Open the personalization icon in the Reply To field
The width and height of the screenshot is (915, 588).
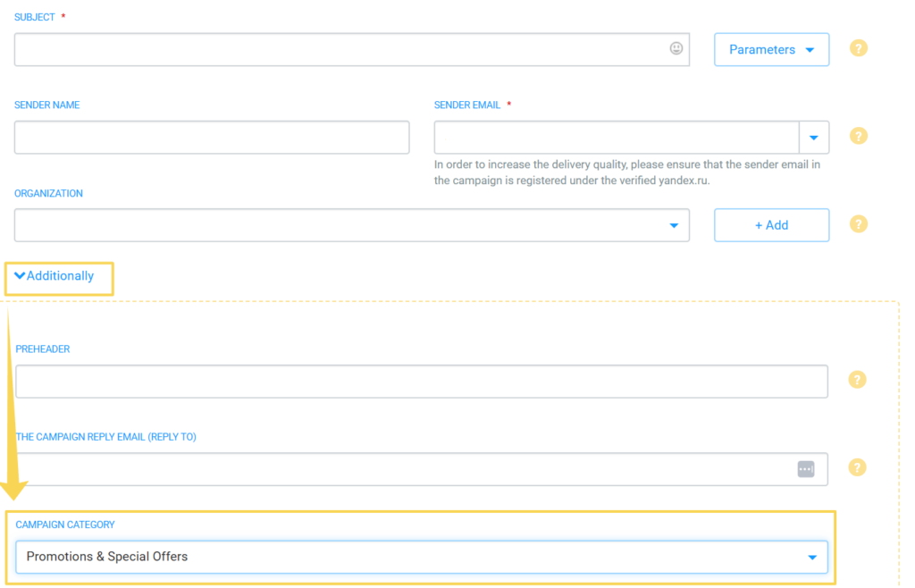pyautogui.click(x=805, y=468)
